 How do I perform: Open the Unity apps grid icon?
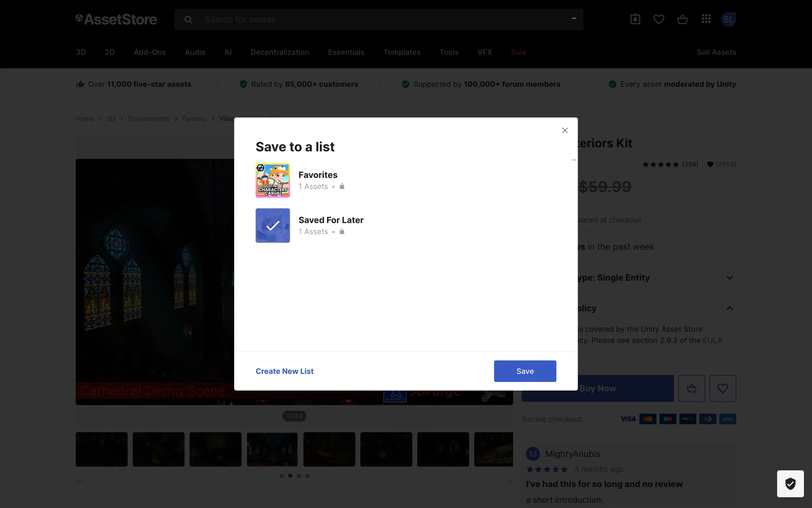point(706,19)
